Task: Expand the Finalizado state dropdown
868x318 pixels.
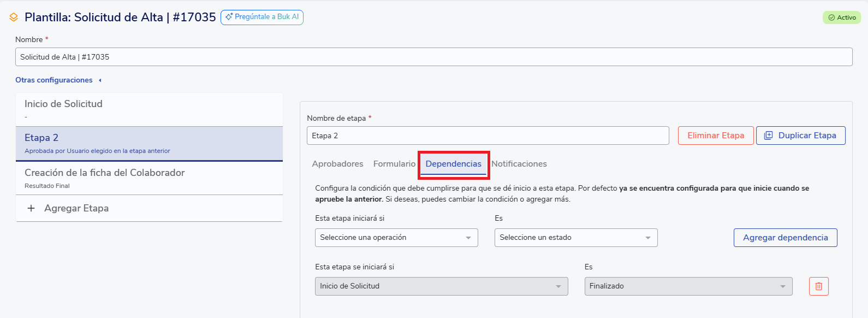Action: point(688,286)
